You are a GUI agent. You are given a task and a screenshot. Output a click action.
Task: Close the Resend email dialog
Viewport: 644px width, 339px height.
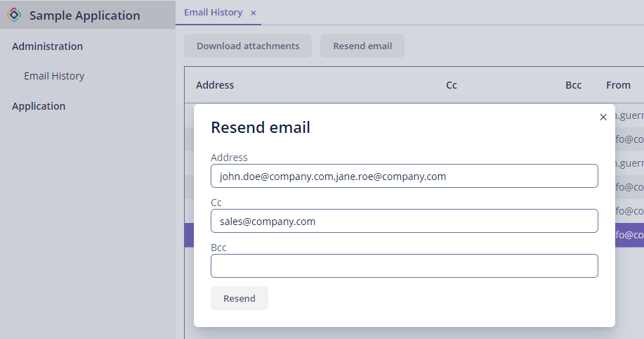click(603, 117)
